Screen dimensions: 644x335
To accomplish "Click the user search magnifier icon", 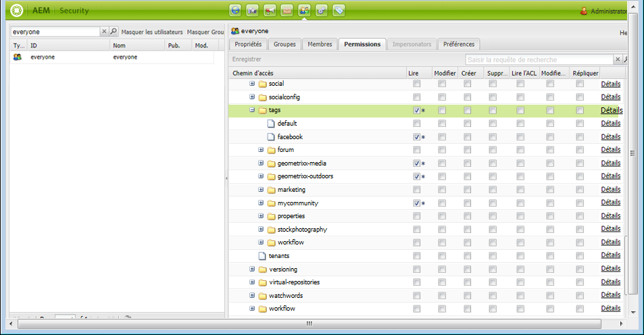I will [114, 31].
